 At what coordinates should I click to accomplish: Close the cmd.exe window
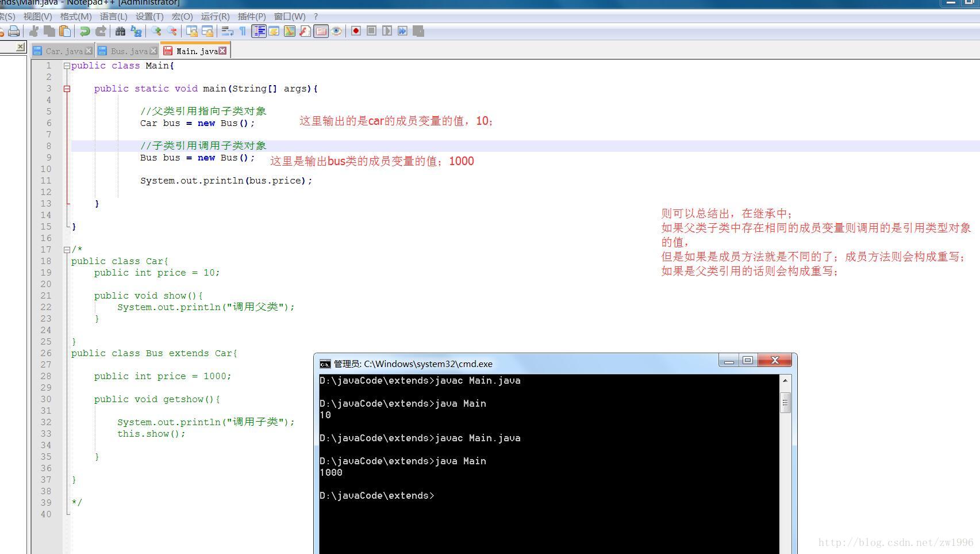(x=775, y=361)
